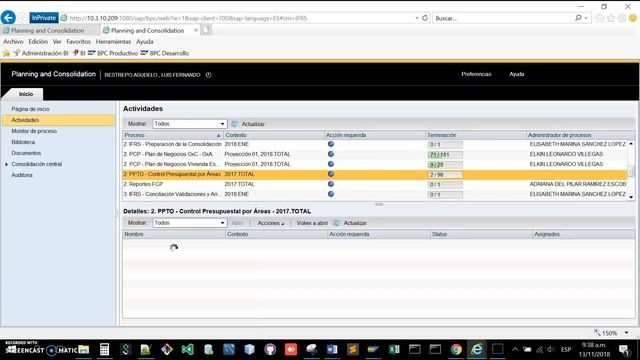This screenshot has width=640, height=360.
Task: Click blue action icon for PPTO Control row
Action: (x=331, y=174)
